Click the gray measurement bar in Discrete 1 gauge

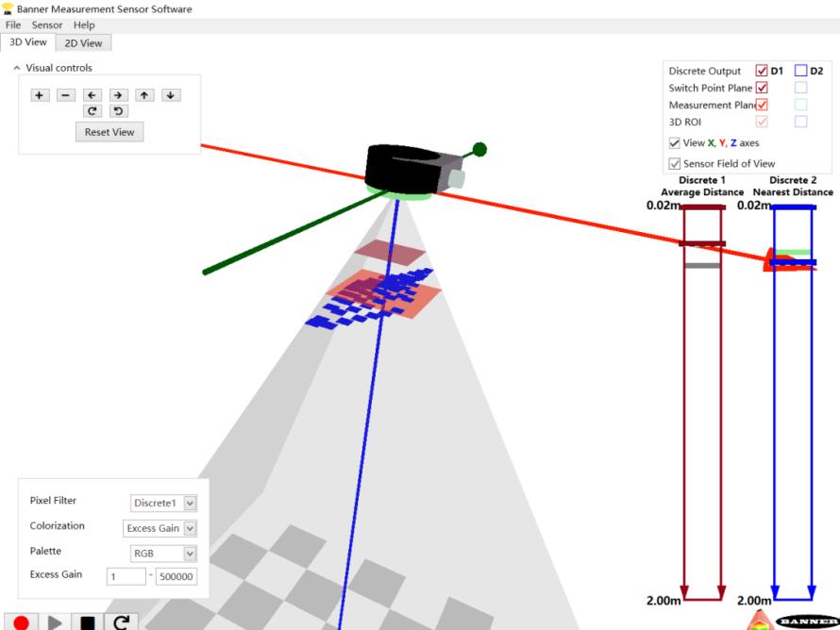coord(702,266)
